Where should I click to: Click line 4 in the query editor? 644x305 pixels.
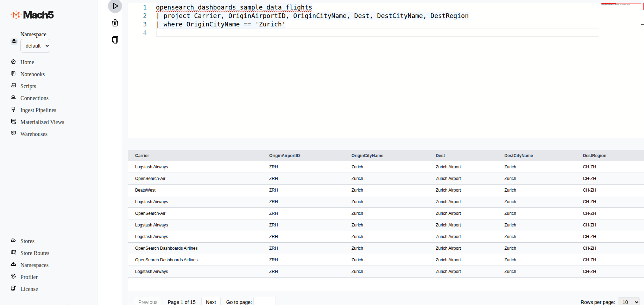tap(377, 33)
